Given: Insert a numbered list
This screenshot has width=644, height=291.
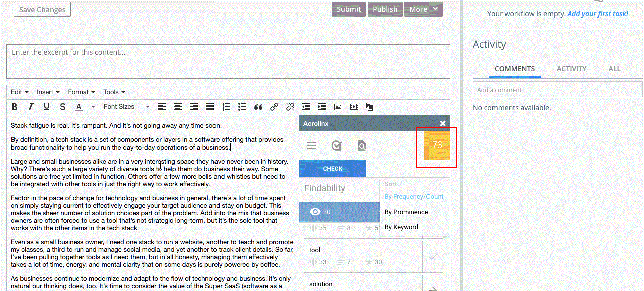Looking at the screenshot, I should (226, 107).
